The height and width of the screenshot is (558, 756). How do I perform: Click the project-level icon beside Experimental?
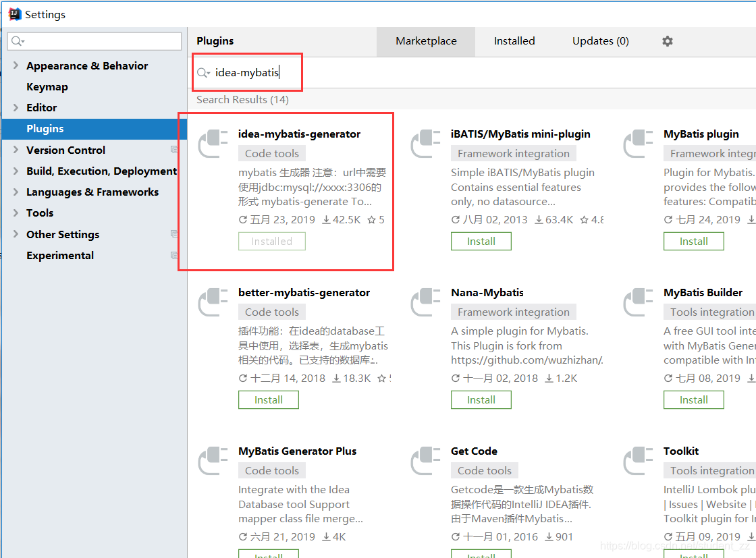tap(174, 256)
